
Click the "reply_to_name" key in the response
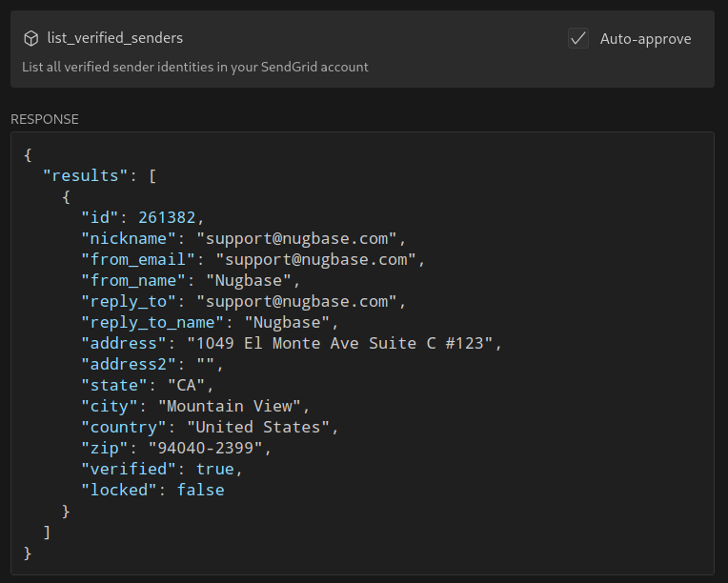(x=152, y=323)
